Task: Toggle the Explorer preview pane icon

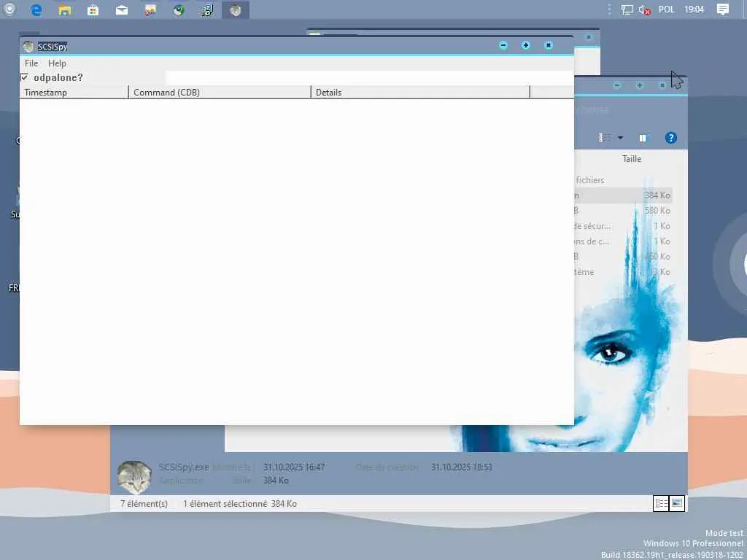Action: (643, 138)
